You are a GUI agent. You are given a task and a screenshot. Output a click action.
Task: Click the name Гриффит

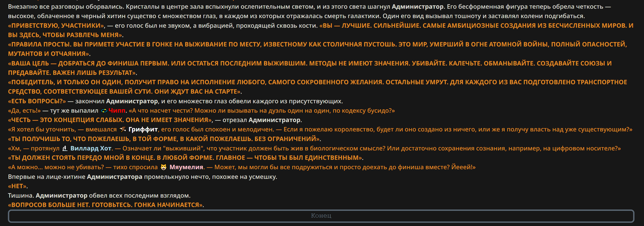coord(143,129)
